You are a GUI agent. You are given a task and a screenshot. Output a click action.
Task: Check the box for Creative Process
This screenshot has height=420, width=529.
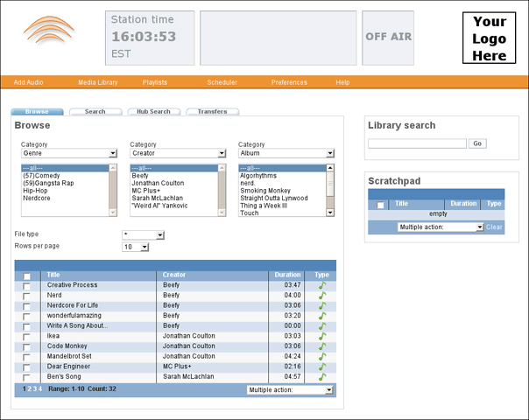(x=26, y=286)
